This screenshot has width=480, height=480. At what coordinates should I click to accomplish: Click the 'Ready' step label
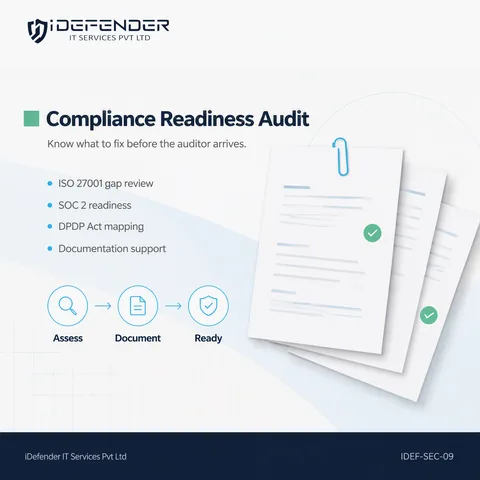[x=208, y=338]
